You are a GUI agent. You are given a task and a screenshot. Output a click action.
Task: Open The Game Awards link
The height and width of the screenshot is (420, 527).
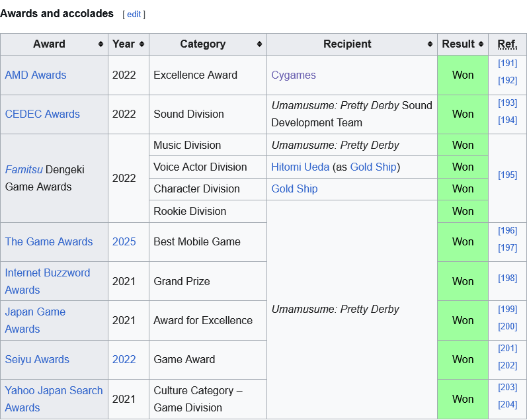pos(49,241)
